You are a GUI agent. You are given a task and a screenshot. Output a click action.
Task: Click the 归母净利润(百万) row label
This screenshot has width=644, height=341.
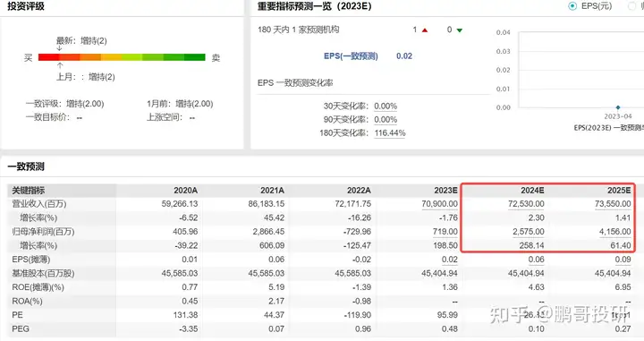point(43,232)
